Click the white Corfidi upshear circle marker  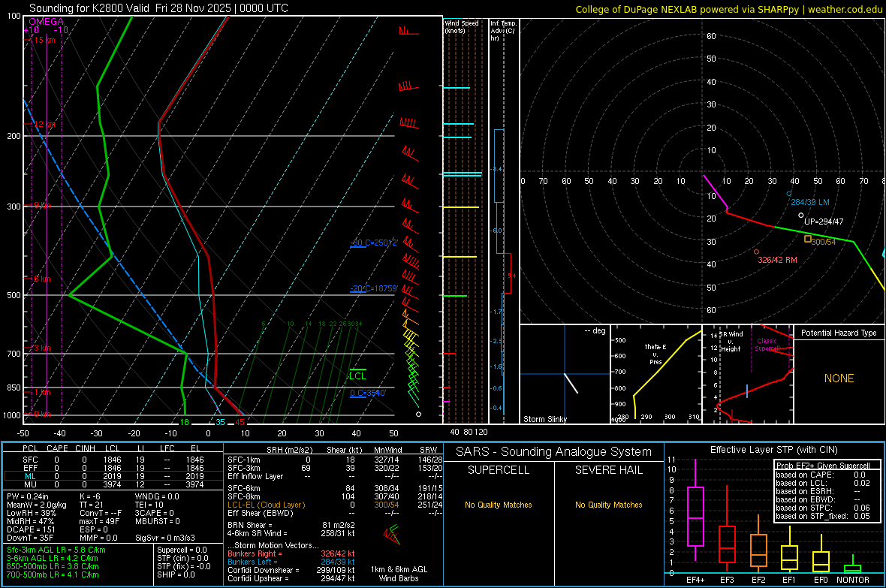pos(800,216)
